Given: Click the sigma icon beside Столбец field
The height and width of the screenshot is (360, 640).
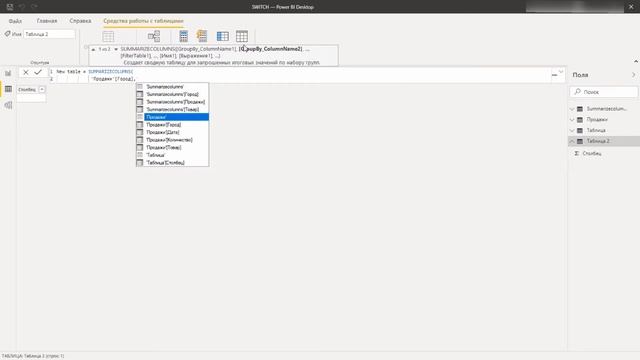Looking at the screenshot, I should (x=576, y=153).
